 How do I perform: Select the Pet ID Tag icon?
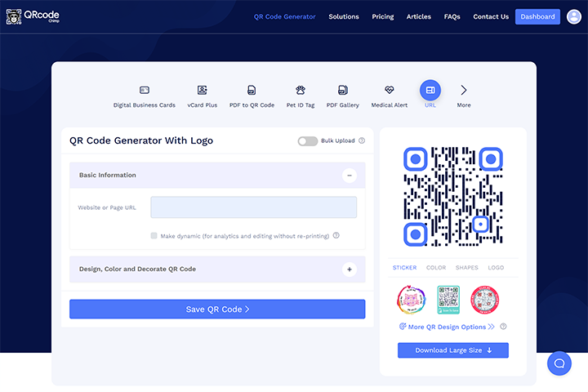[301, 90]
